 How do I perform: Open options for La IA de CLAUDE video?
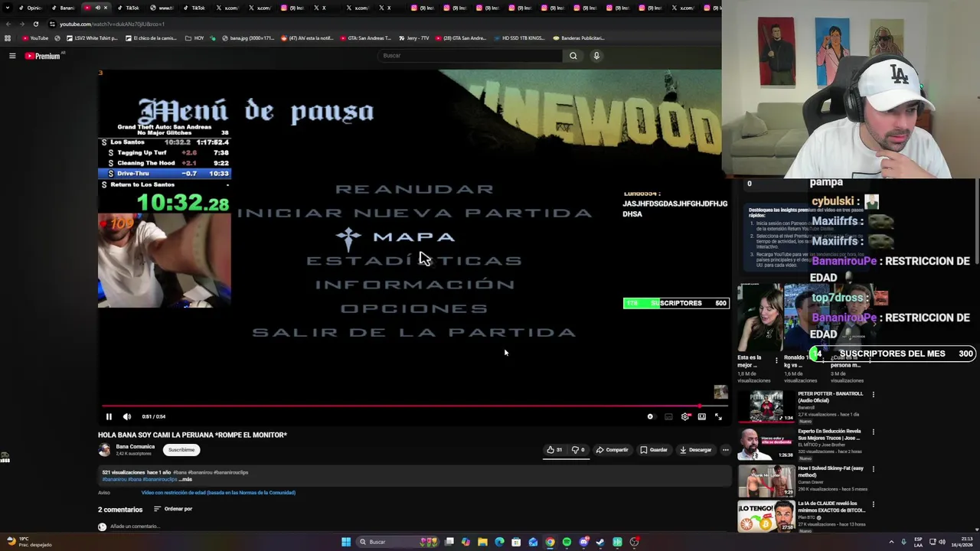point(873,505)
